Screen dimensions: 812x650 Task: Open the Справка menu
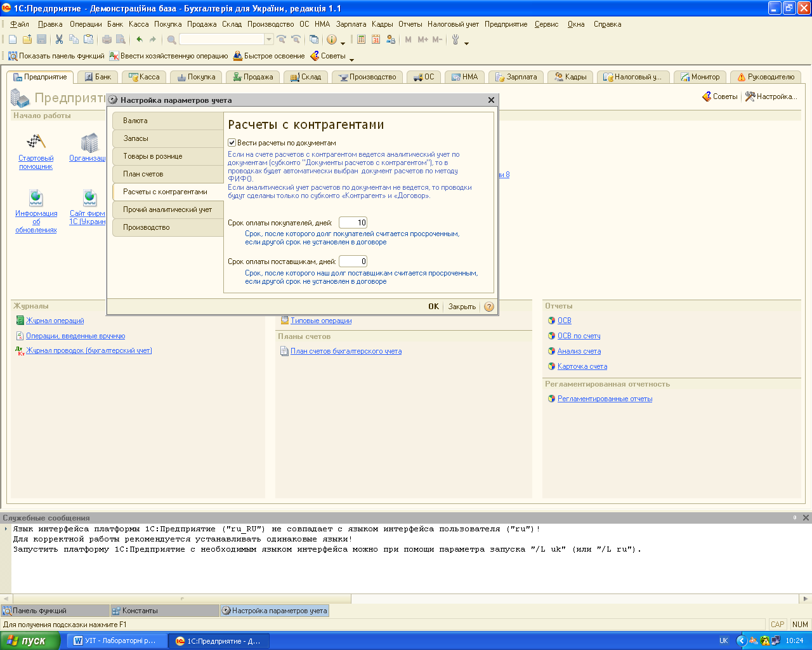pyautogui.click(x=607, y=24)
